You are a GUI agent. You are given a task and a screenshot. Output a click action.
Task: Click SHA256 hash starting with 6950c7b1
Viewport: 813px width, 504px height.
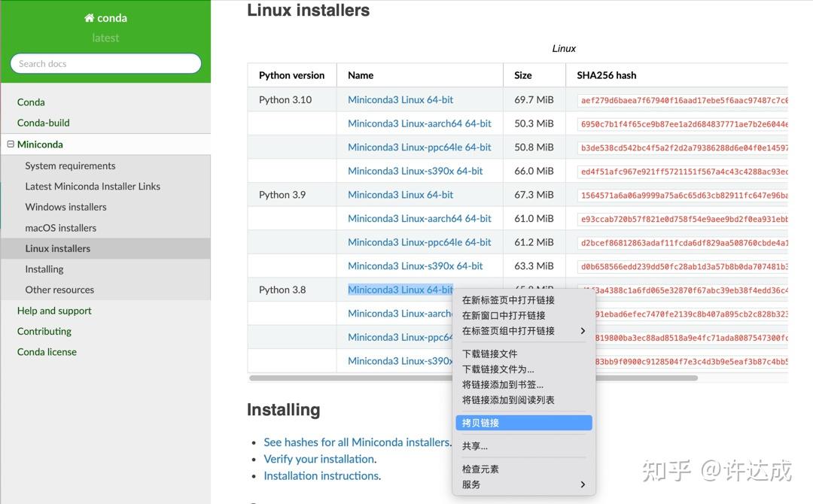683,124
